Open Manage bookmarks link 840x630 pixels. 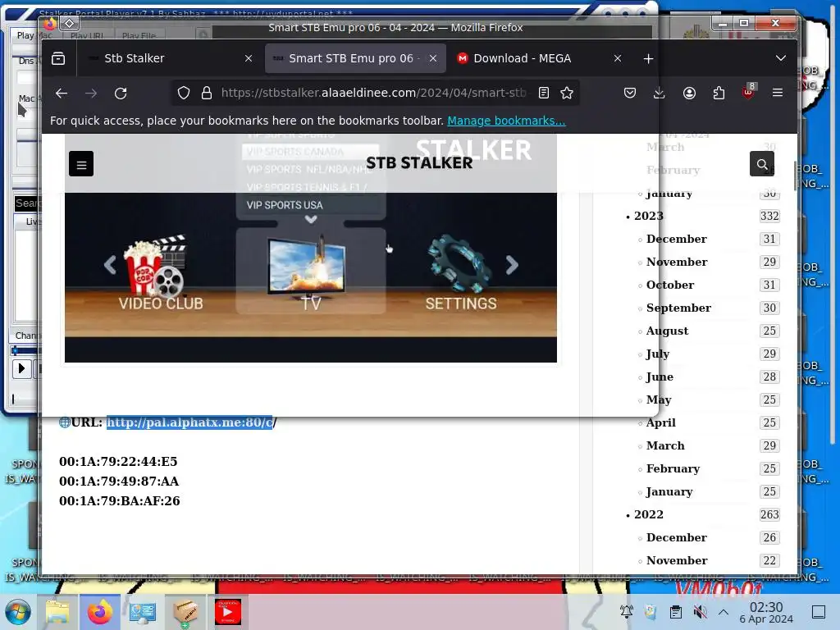coord(506,121)
